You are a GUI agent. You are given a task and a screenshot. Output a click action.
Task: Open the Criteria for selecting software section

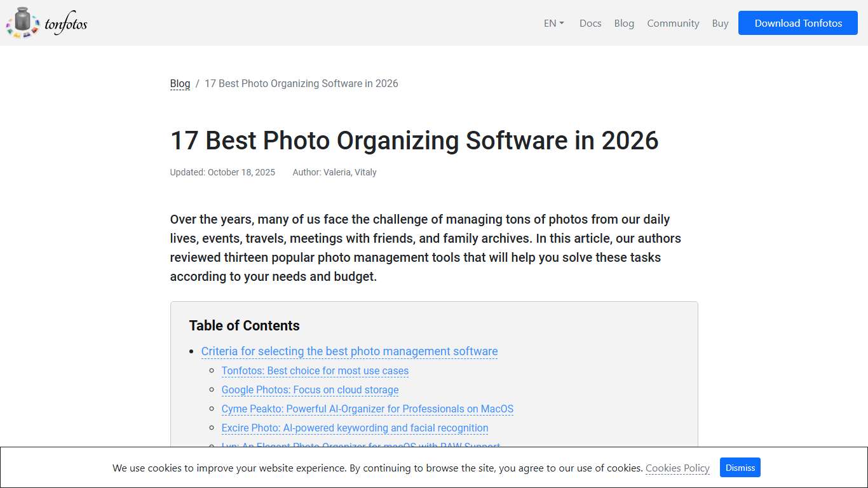[x=349, y=351]
